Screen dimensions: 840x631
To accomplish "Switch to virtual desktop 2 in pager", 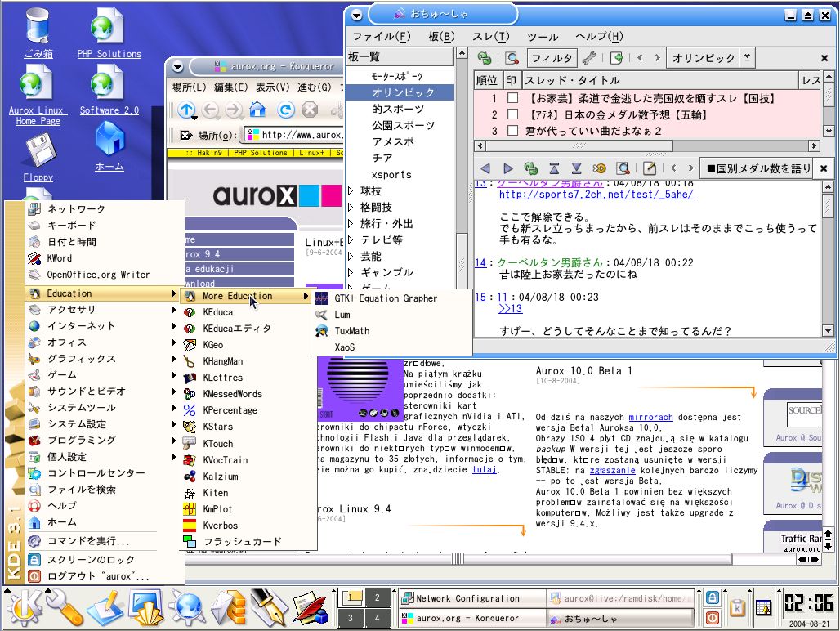I will coord(378,597).
